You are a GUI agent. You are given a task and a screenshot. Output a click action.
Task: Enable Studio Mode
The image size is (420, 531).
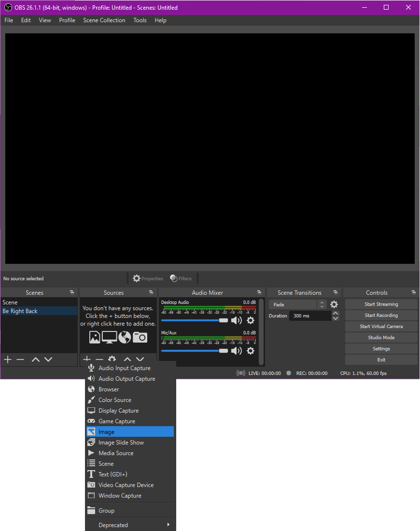coord(381,337)
